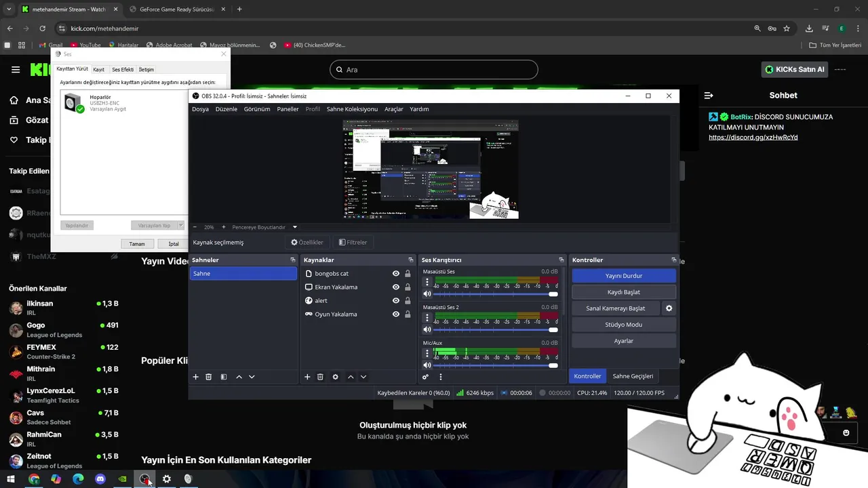Open Ayarlar in OBS controls
This screenshot has height=488, width=868.
coord(624,341)
